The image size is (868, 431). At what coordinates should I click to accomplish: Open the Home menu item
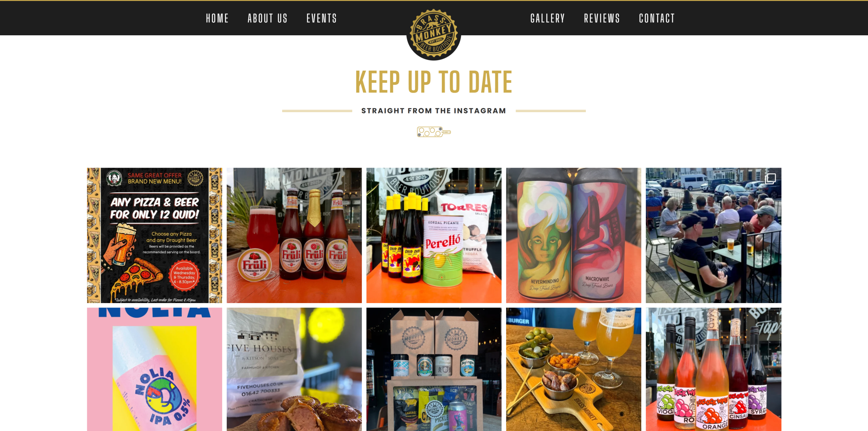click(x=217, y=18)
